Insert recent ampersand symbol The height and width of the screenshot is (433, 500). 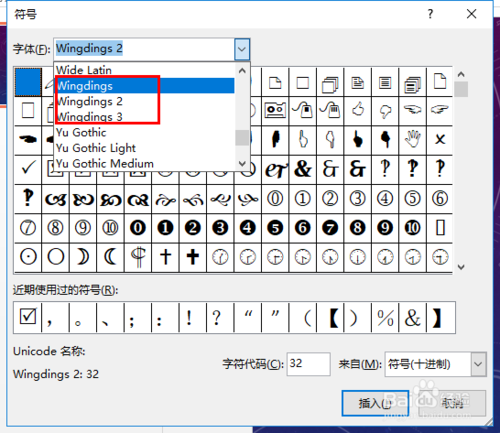412,317
